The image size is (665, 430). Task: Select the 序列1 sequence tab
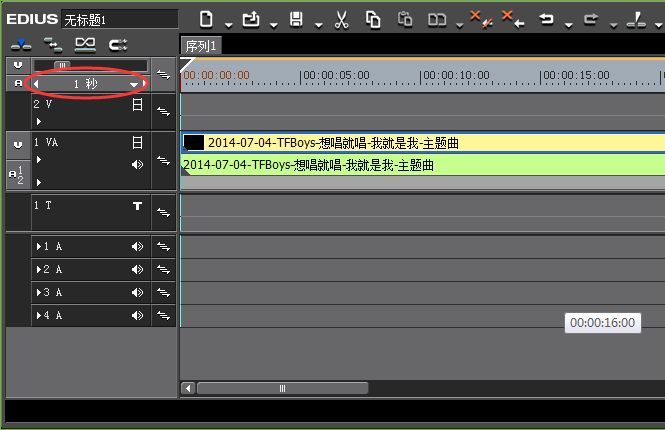click(x=202, y=45)
